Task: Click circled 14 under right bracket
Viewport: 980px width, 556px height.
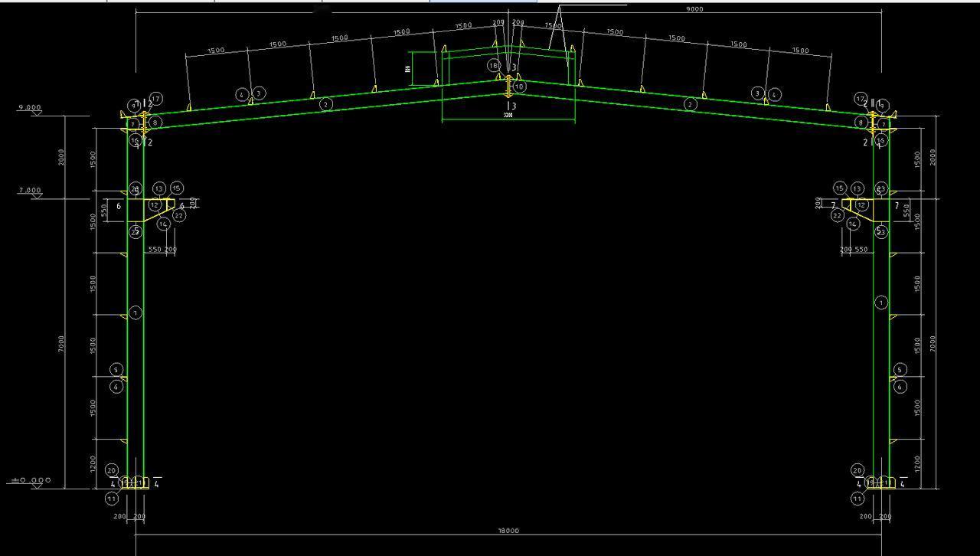Action: click(853, 224)
